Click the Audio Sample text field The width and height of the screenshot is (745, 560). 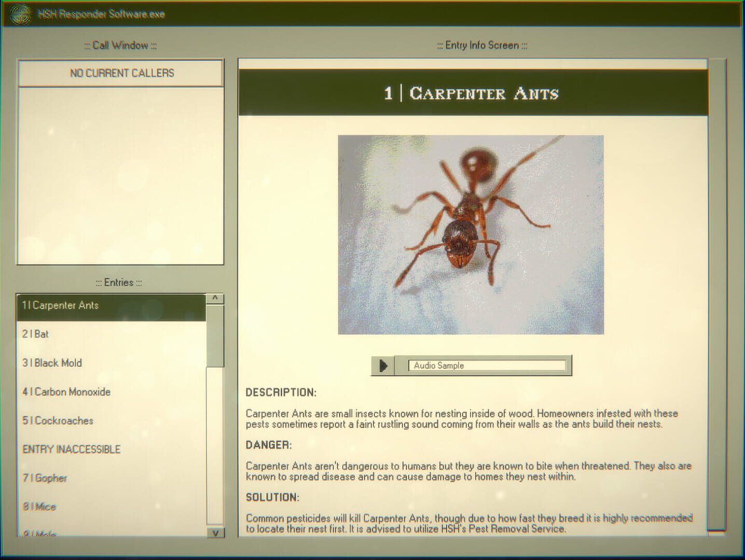(488, 366)
